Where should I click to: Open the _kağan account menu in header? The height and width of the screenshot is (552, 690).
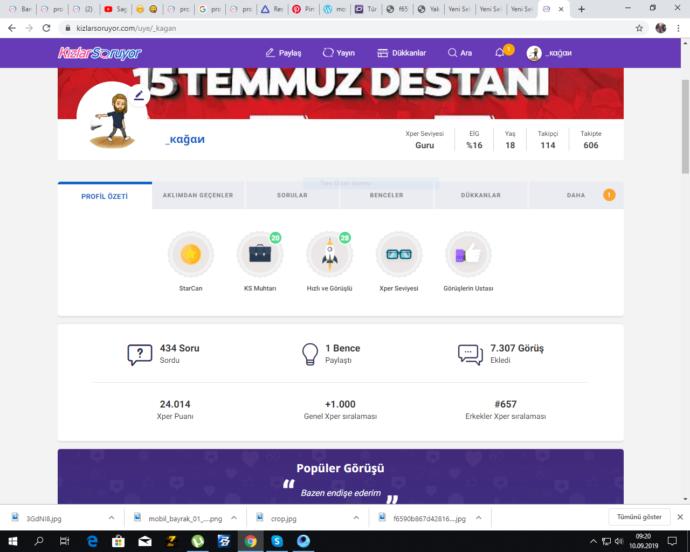click(x=549, y=53)
